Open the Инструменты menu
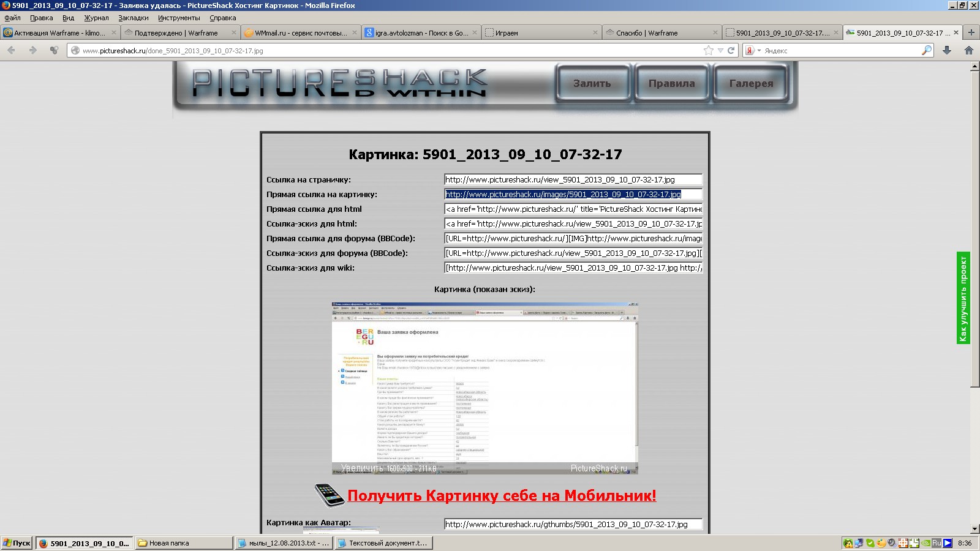This screenshot has height=551, width=980. coord(179,18)
